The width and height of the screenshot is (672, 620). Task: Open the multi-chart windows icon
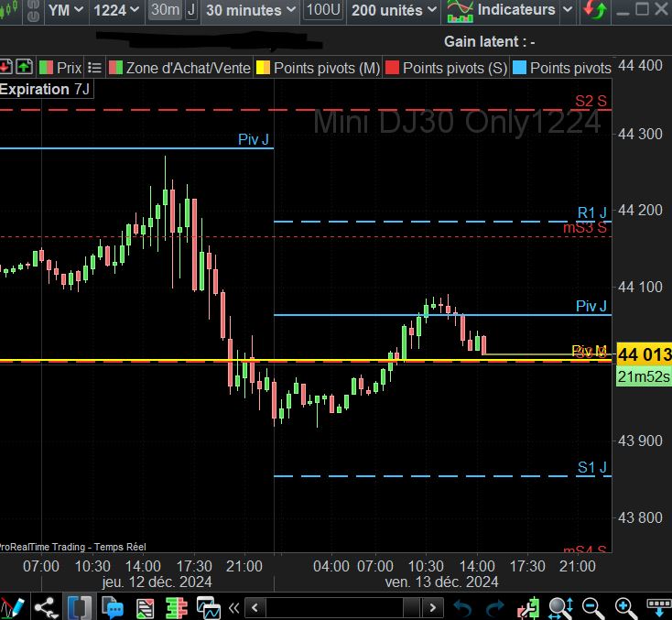(209, 608)
